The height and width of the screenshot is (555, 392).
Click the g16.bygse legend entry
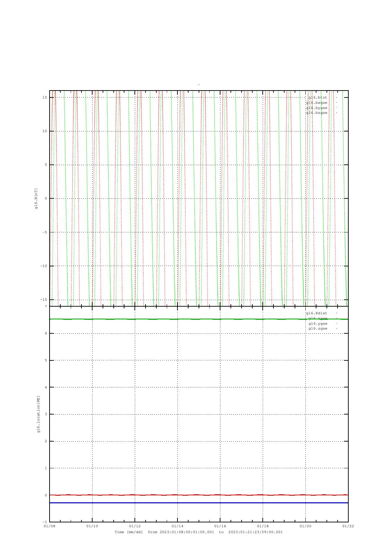click(x=316, y=108)
